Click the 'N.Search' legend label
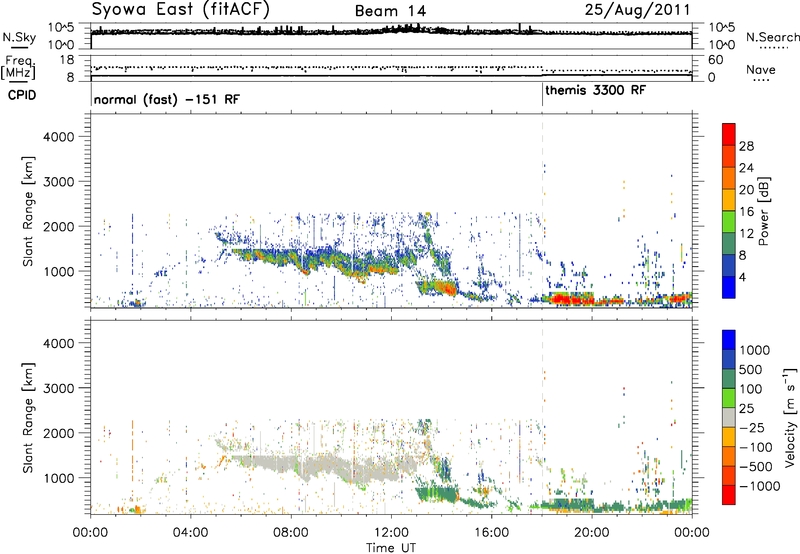Viewport: 800px width, 554px height. (773, 37)
